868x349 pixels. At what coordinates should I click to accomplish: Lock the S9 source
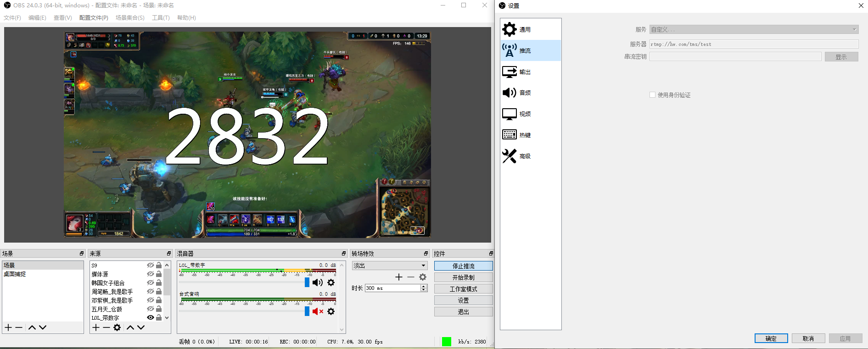click(159, 265)
